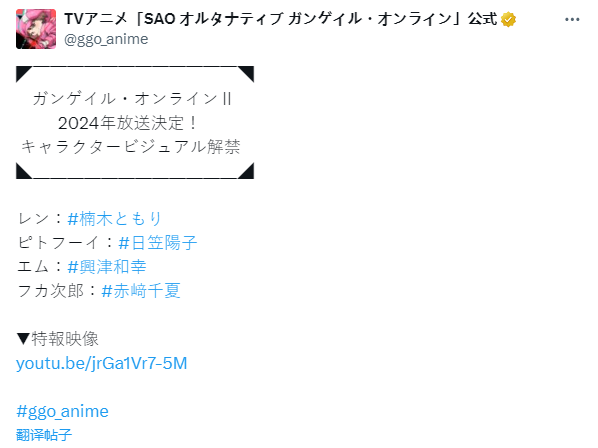Click the キャラクタービジュアル解禁 text line

[x=130, y=147]
